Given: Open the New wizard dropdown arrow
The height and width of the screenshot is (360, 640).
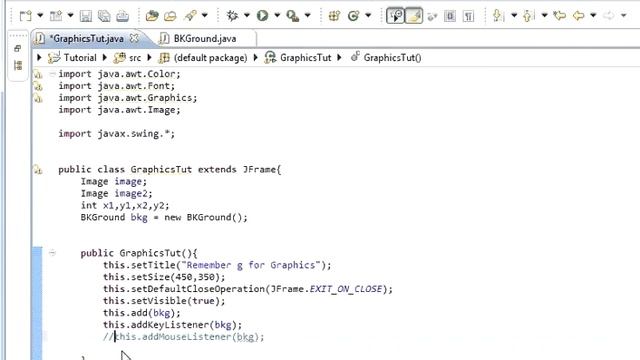Looking at the screenshot, I should coord(40,16).
